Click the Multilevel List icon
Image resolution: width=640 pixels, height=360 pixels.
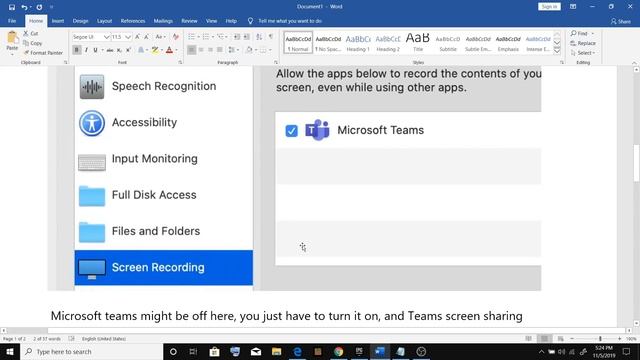[x=221, y=37]
